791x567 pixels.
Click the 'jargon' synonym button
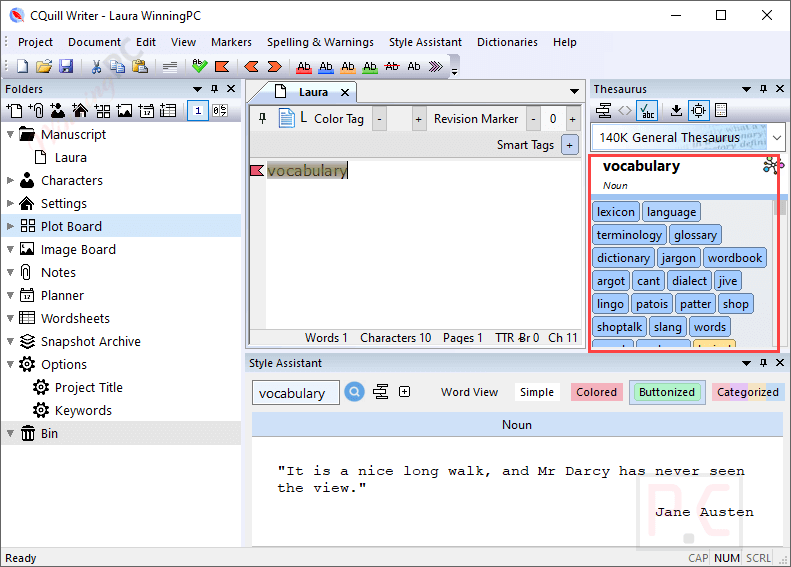pos(679,258)
